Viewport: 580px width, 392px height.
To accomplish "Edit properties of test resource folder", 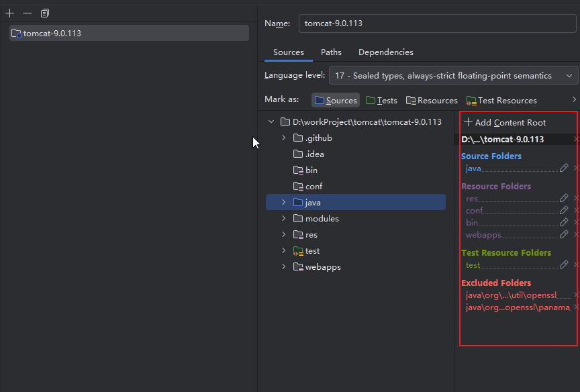I will pos(564,264).
